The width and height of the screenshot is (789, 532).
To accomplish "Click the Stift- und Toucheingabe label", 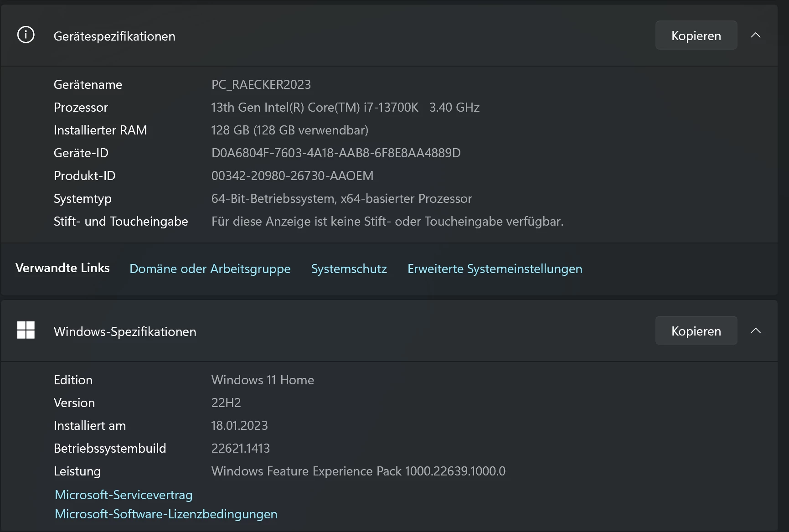I will [121, 221].
